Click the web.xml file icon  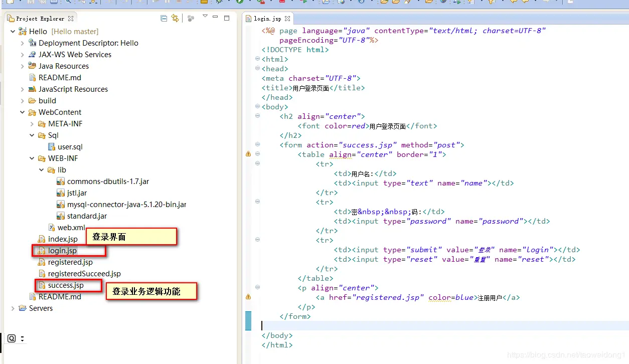[x=51, y=228]
